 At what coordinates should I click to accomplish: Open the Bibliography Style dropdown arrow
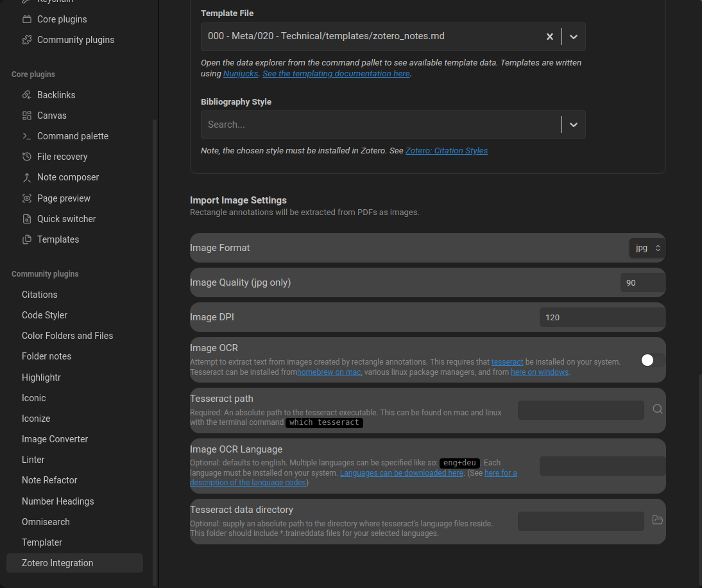(574, 125)
